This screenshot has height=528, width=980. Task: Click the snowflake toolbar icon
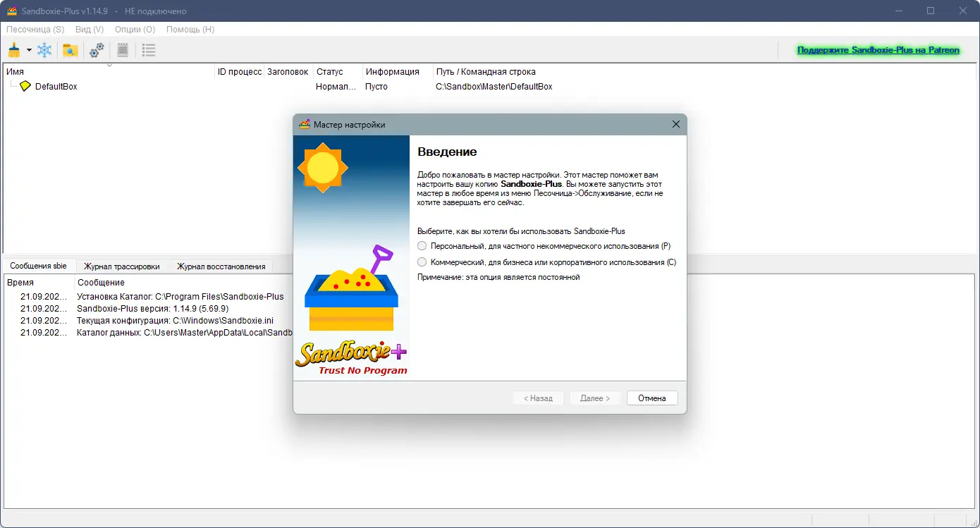44,50
